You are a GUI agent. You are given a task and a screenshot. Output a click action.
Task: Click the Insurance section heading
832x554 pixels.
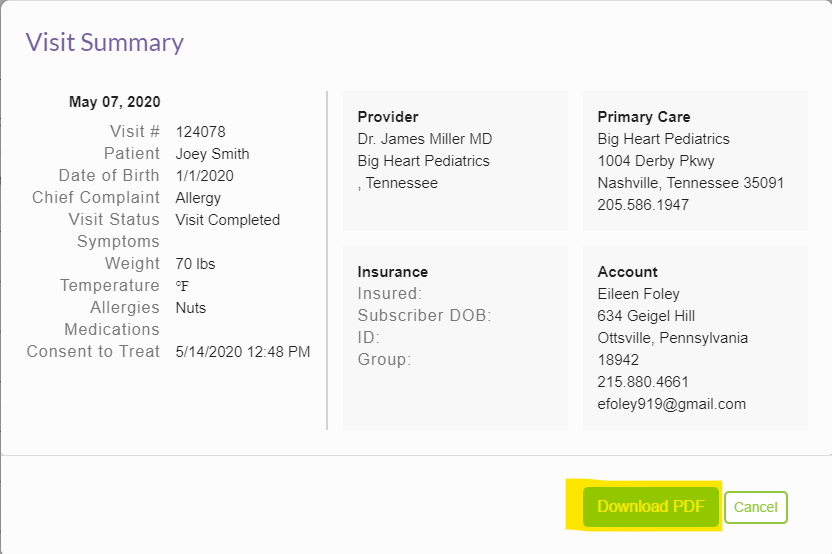(x=392, y=272)
